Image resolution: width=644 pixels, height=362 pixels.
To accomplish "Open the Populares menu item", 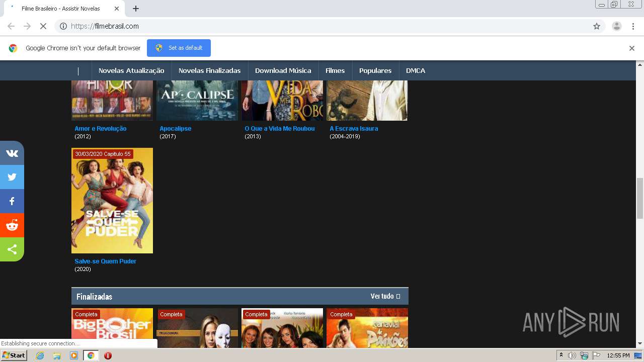I will (x=375, y=70).
